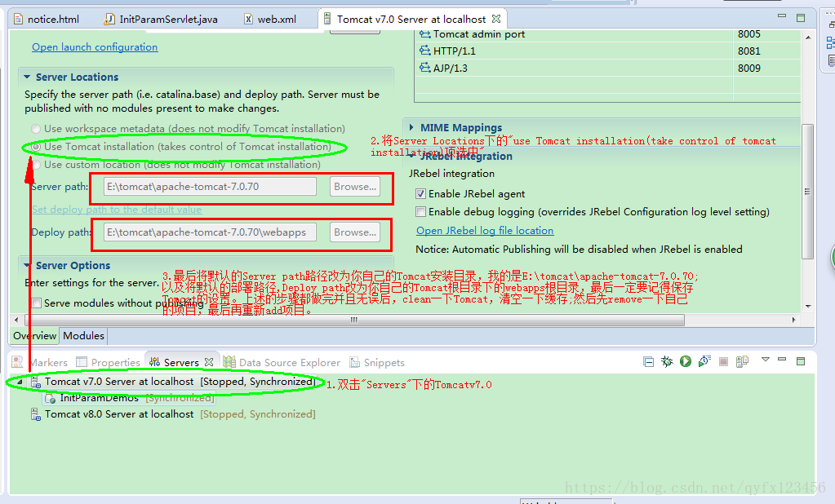Collapse the Server Locations section

(27, 77)
